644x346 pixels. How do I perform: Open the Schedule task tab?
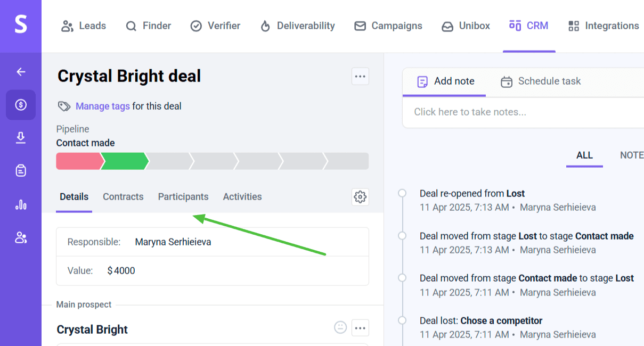pos(541,81)
